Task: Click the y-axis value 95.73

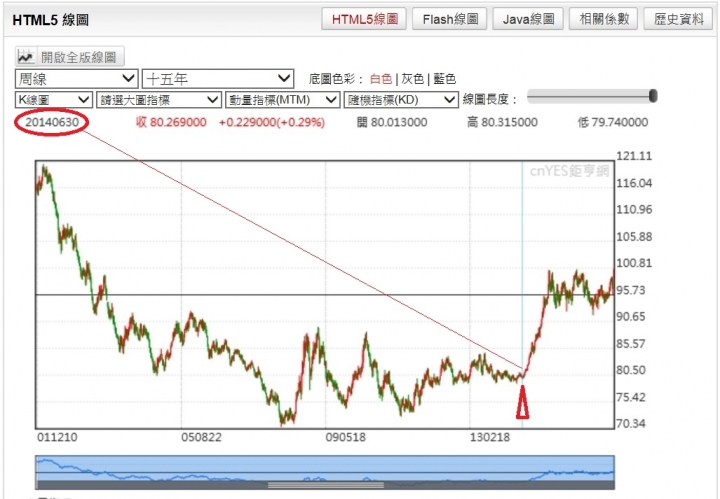Action: click(631, 290)
